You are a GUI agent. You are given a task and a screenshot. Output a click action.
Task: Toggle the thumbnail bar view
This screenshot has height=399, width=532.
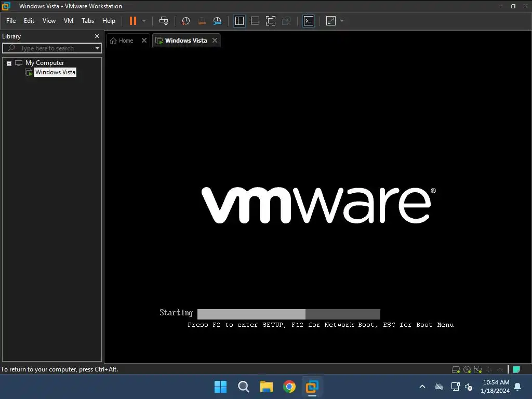tap(255, 21)
